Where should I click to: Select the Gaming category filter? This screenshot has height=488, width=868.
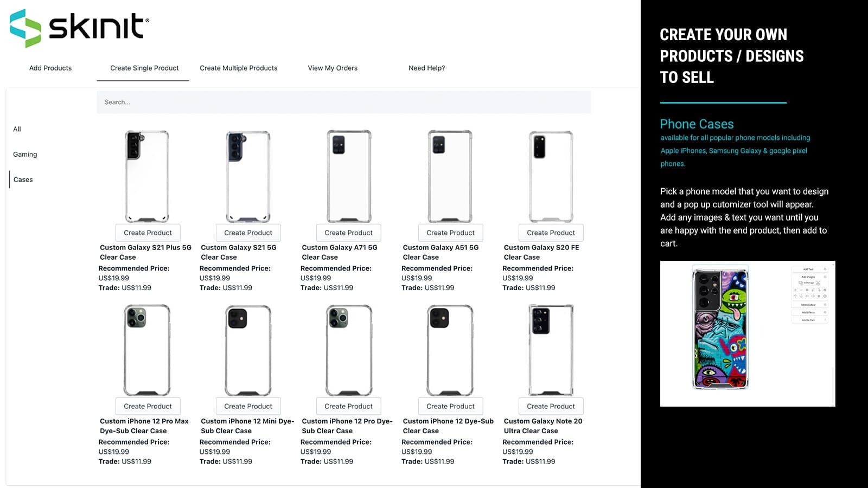coord(25,154)
